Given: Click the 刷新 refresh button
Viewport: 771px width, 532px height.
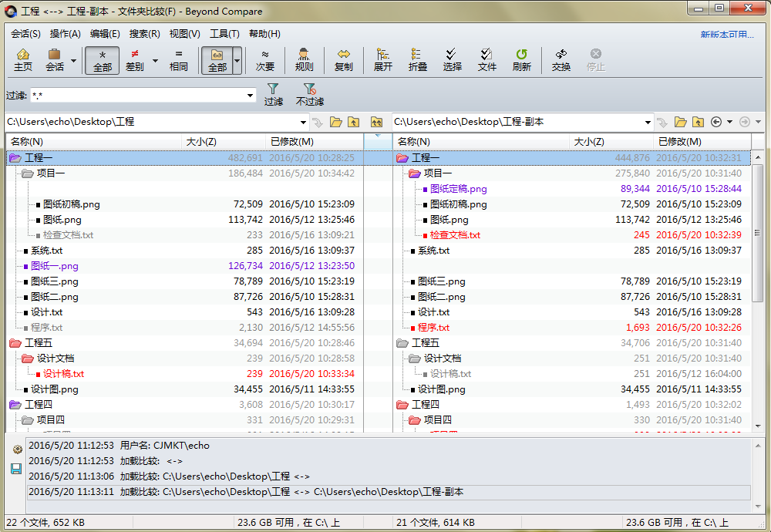Looking at the screenshot, I should coord(521,60).
